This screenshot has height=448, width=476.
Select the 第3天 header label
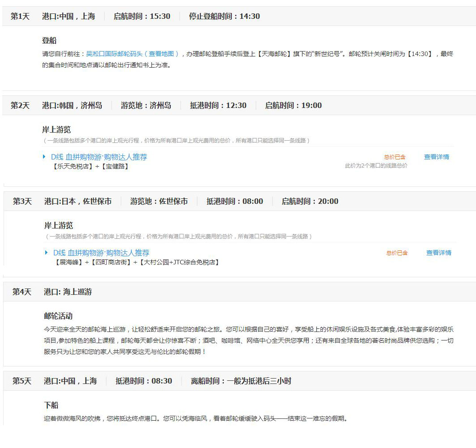click(22, 201)
